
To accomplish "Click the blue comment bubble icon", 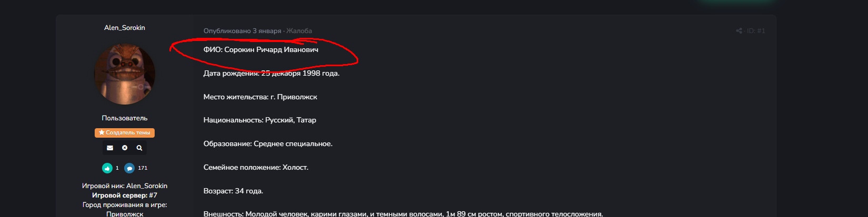I will click(129, 168).
